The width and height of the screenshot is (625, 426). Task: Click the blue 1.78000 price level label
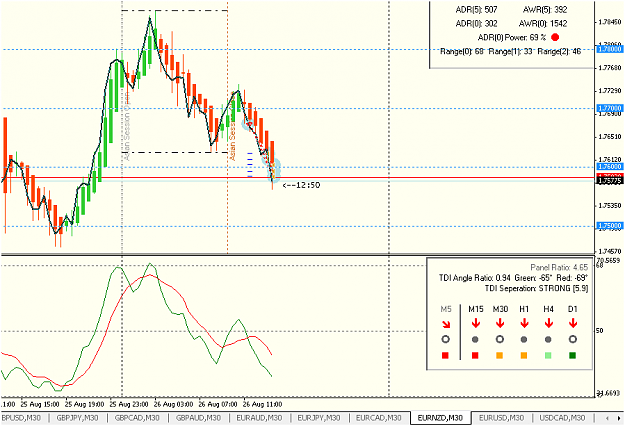609,49
